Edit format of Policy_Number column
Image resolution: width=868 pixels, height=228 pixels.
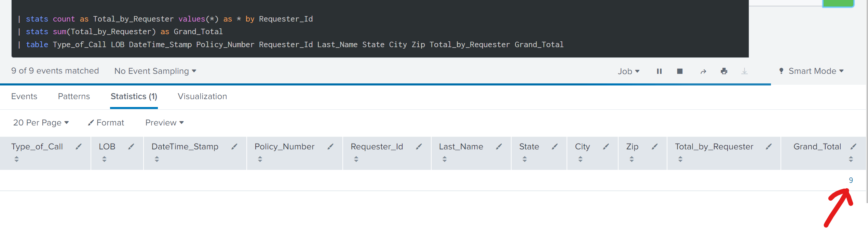(x=330, y=147)
